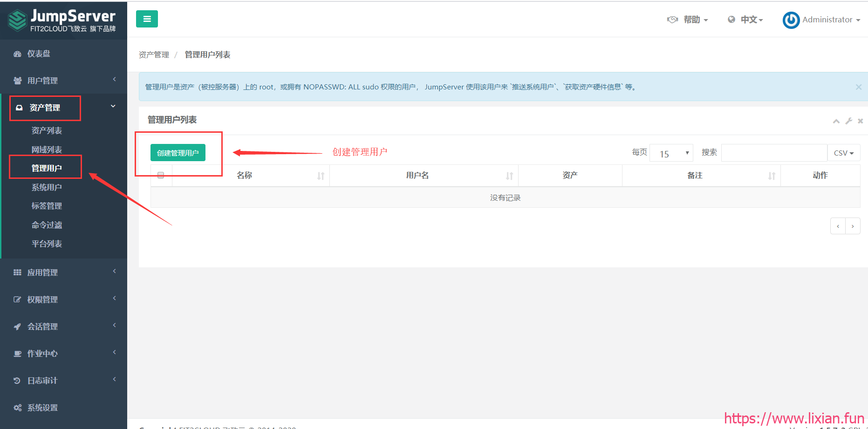Click the session management rocket icon
Image resolution: width=868 pixels, height=429 pixels.
point(17,327)
